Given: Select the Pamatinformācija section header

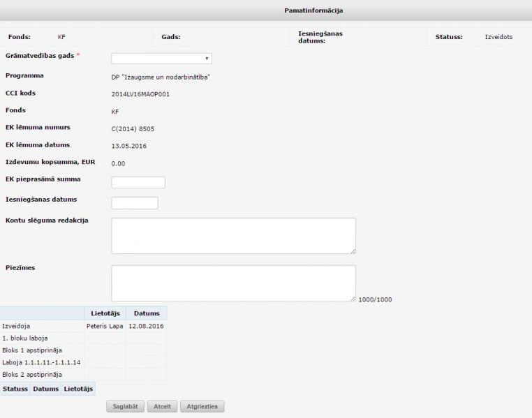Looking at the screenshot, I should click(313, 10).
